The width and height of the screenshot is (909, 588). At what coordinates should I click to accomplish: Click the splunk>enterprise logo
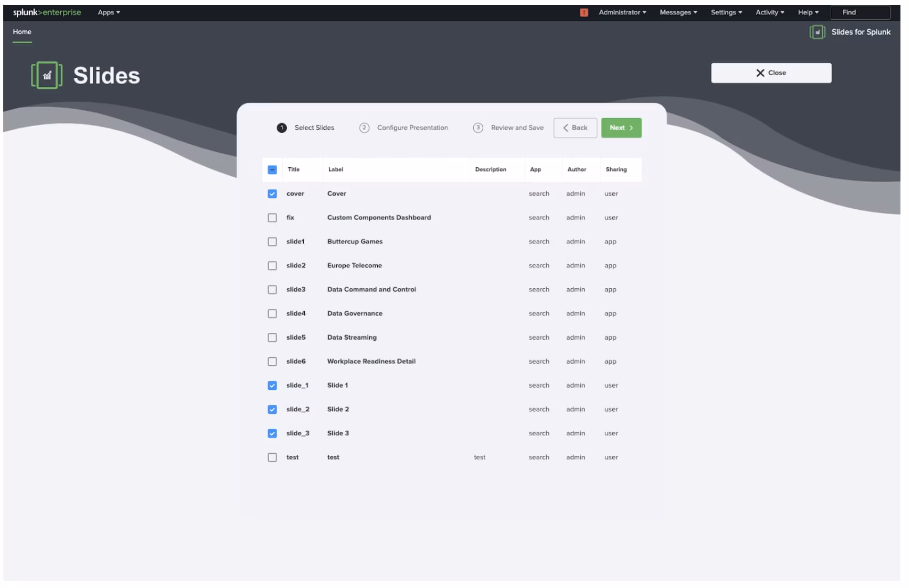point(47,12)
